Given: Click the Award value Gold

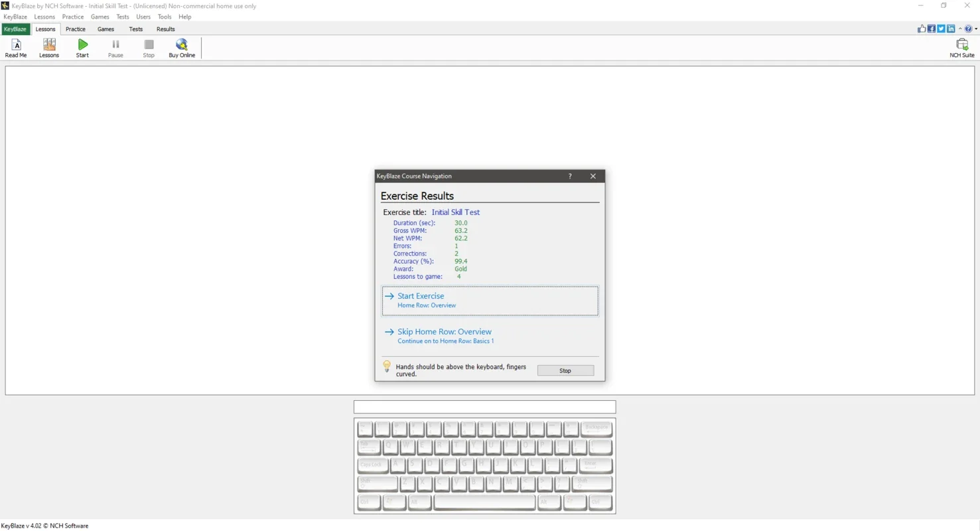Looking at the screenshot, I should (461, 269).
